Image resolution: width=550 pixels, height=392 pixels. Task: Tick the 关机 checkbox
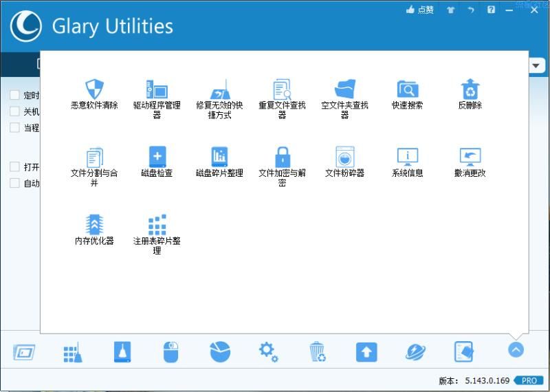click(14, 111)
